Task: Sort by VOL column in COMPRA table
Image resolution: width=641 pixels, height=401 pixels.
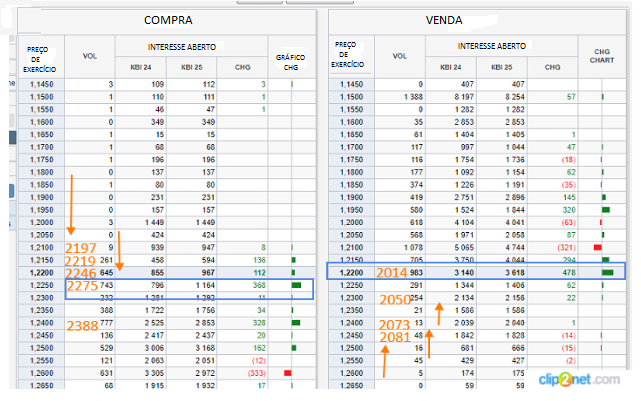Action: pos(91,56)
